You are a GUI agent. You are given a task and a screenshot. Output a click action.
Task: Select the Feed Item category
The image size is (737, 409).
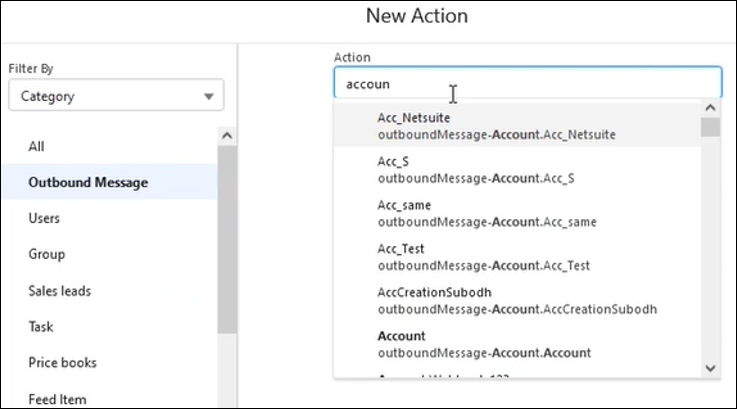click(57, 398)
